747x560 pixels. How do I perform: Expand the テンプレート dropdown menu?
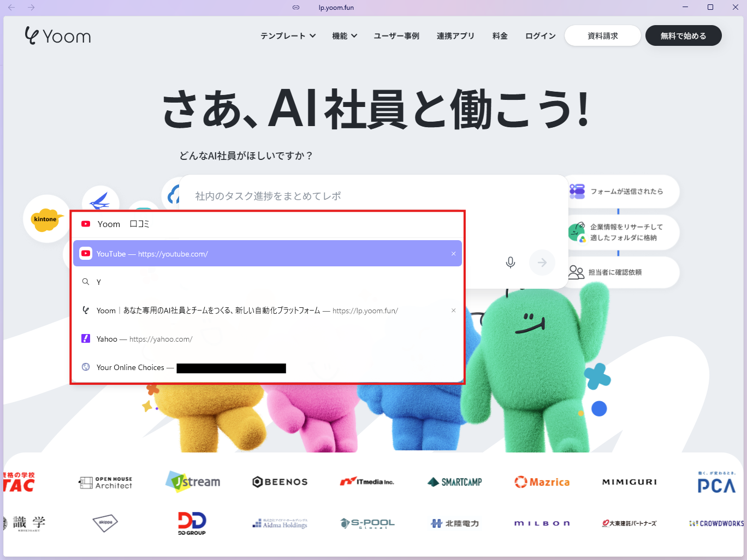[288, 36]
